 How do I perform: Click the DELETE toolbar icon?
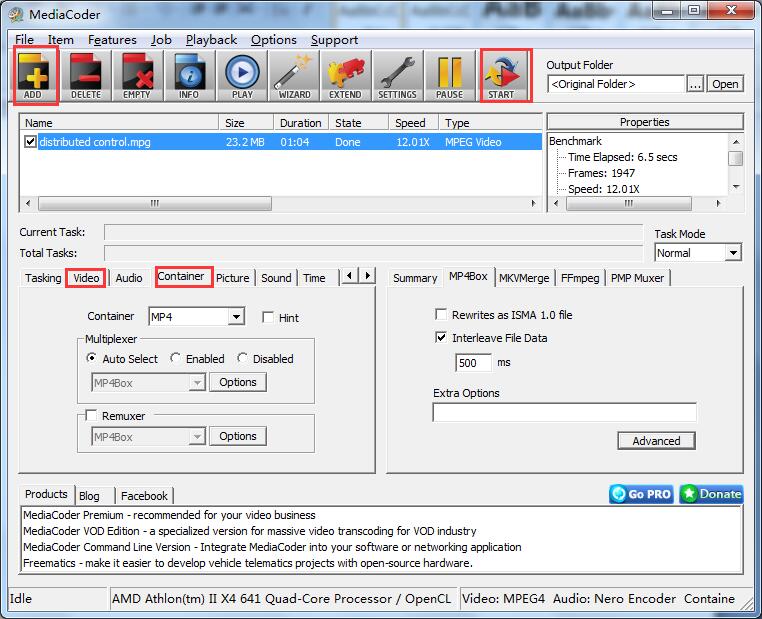(x=86, y=75)
